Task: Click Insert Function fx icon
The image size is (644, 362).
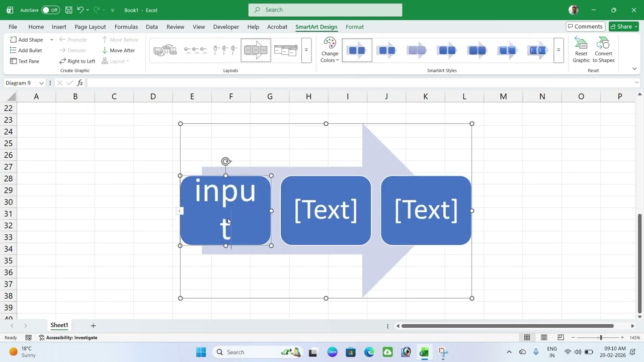Action: click(x=80, y=83)
